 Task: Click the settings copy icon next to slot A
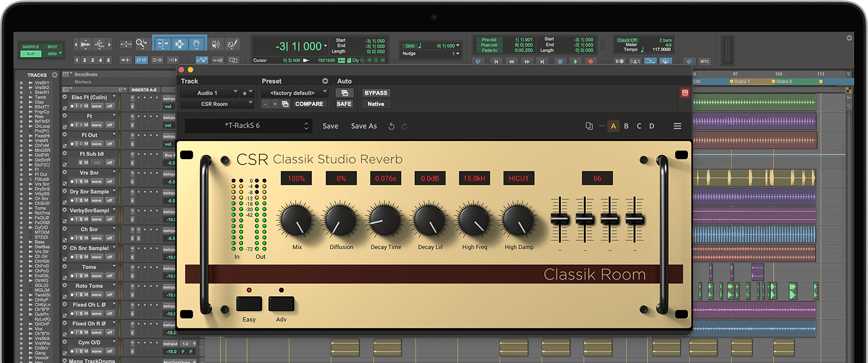click(589, 126)
